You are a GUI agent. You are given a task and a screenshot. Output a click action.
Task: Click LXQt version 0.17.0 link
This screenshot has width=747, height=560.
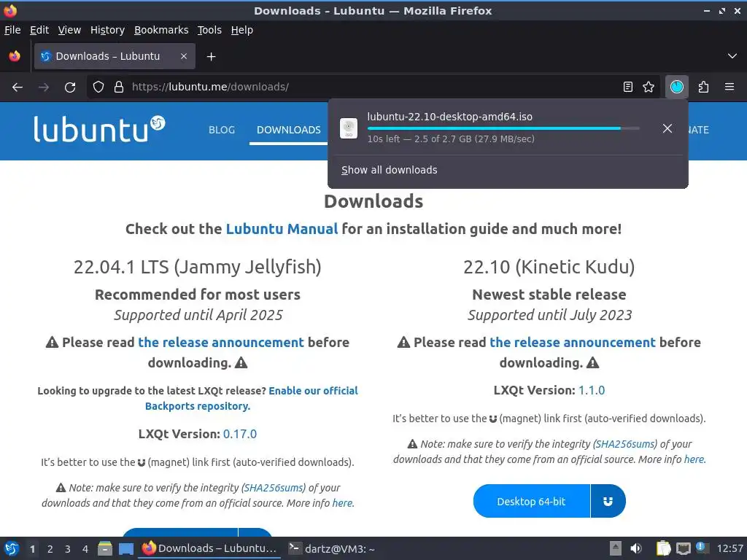pos(239,434)
